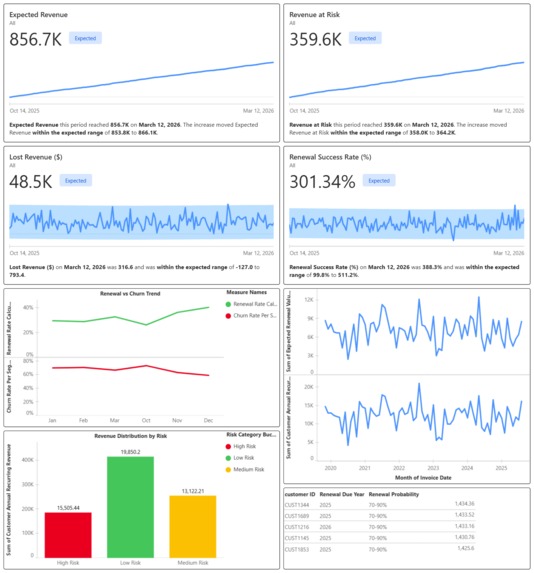Click the Expected badge beside 301.34%
Viewport: 534px width, 573px height.
point(379,181)
